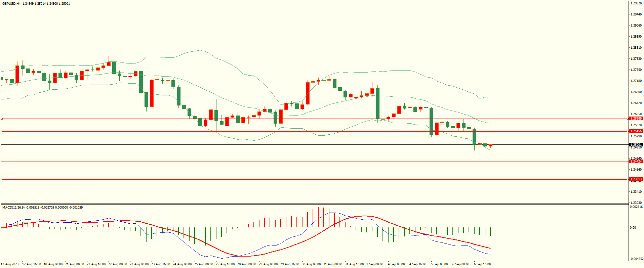
Task: Click the 1.29440 price axis label
Action: coord(636,14)
